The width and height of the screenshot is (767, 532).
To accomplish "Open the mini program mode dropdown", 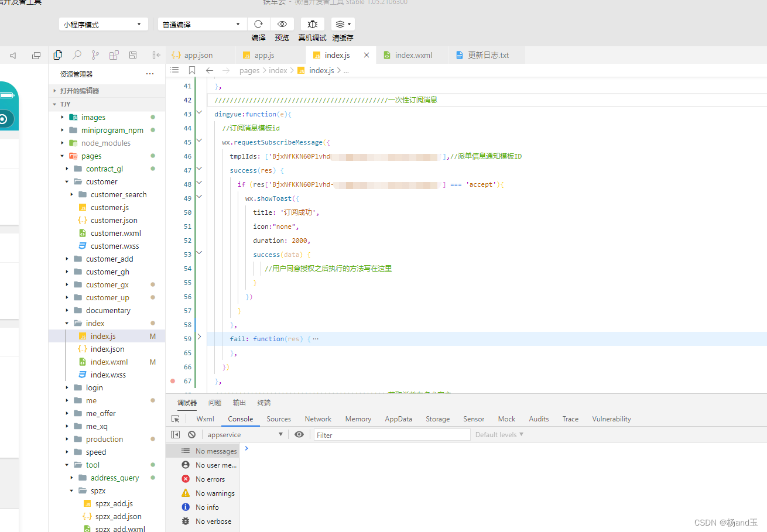I will 103,24.
